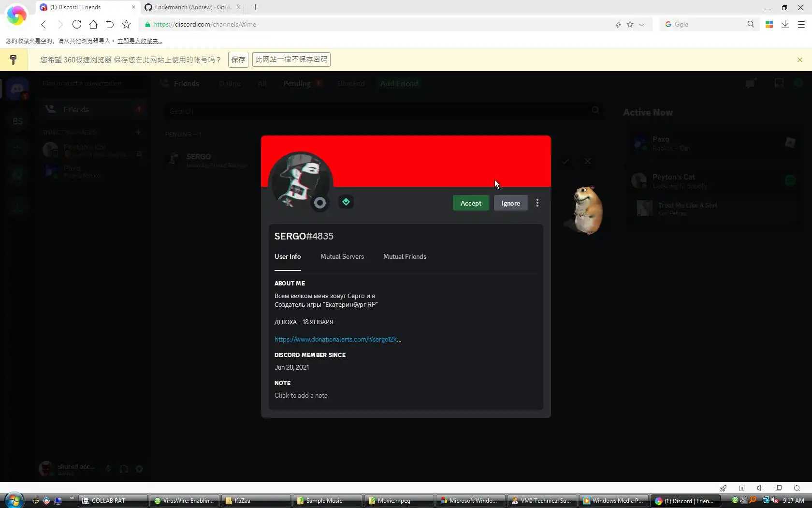Dismiss the password save bar with X

click(x=800, y=60)
